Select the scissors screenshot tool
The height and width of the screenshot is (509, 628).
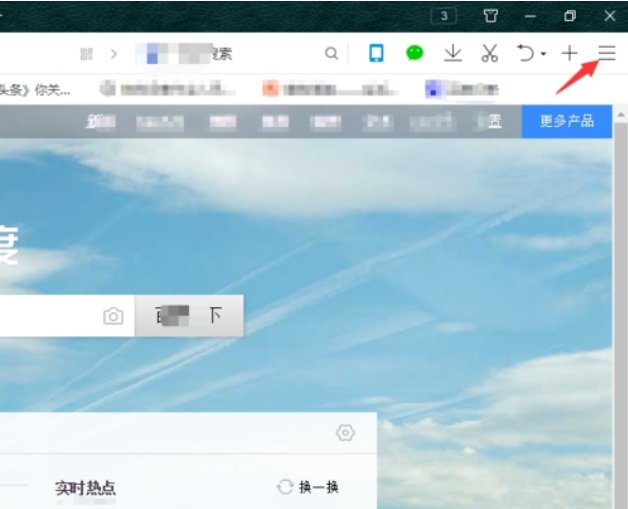tap(489, 53)
